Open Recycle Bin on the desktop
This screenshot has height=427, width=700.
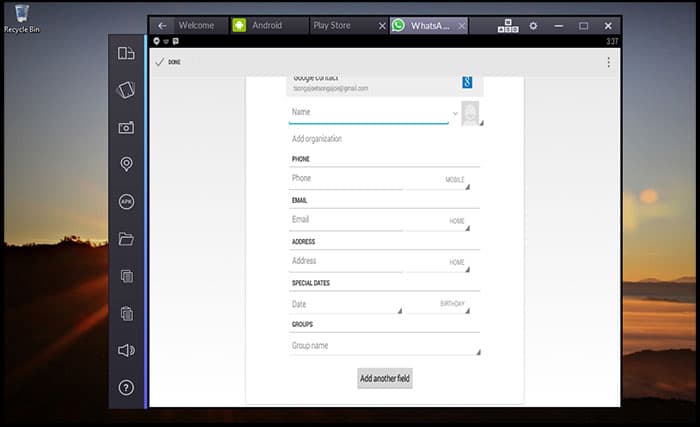(x=21, y=19)
